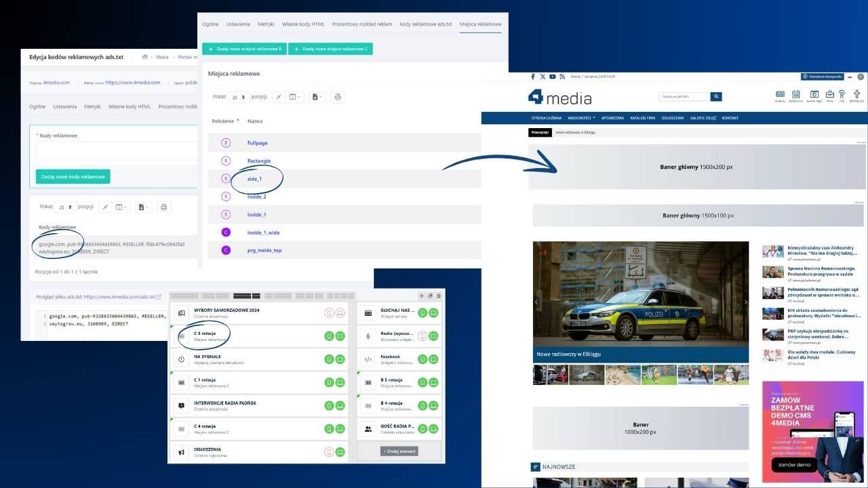Open column visibility dropdown in Miejsca reklamowe
The image size is (868, 488).
[x=296, y=97]
